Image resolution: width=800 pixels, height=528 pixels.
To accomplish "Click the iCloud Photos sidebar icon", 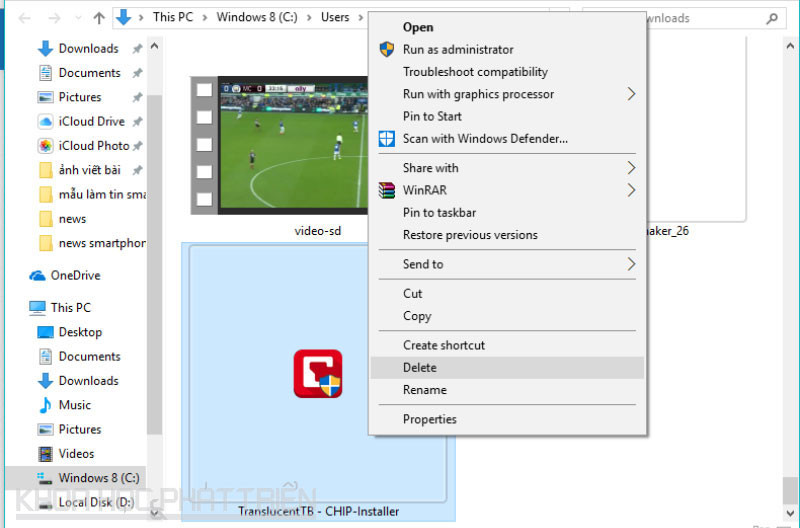I will pyautogui.click(x=45, y=146).
